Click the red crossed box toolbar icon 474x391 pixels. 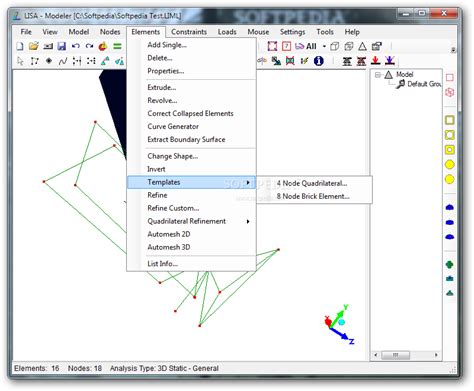pos(290,61)
